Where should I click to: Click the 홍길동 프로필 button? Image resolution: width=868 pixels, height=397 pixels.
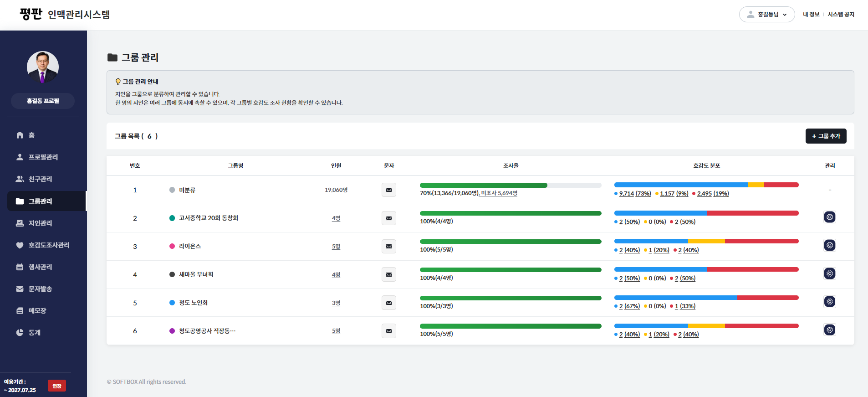click(43, 101)
